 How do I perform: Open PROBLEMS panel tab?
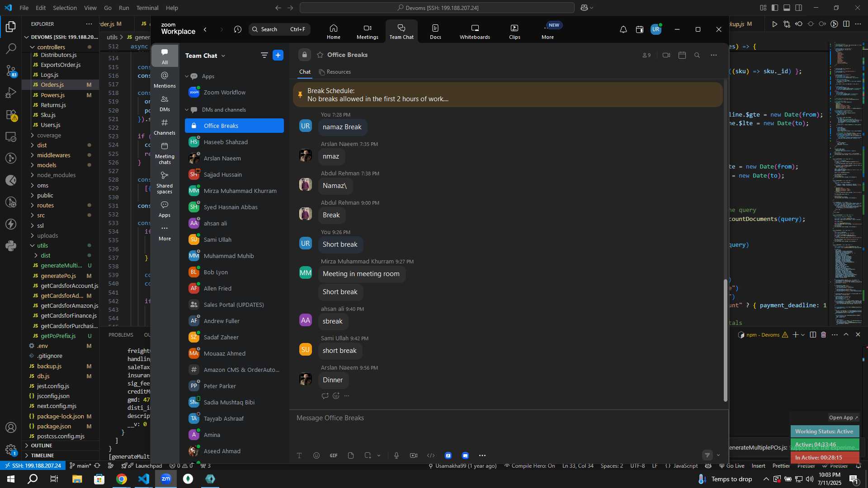[121, 335]
